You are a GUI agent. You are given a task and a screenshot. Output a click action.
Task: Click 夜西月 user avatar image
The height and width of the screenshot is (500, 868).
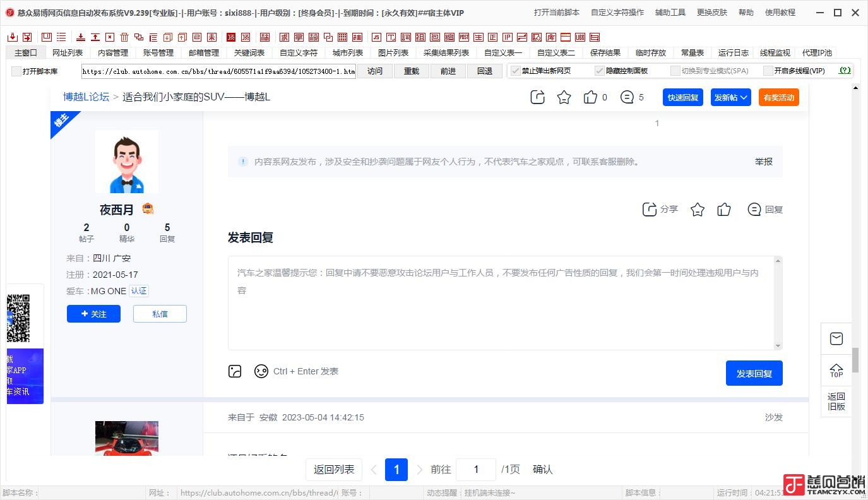pyautogui.click(x=127, y=162)
